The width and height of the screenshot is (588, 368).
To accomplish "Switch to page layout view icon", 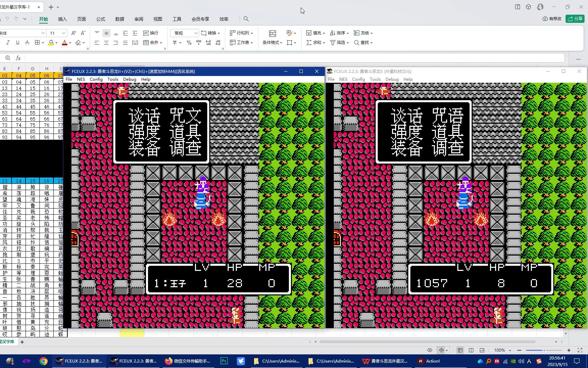I will [x=471, y=350].
